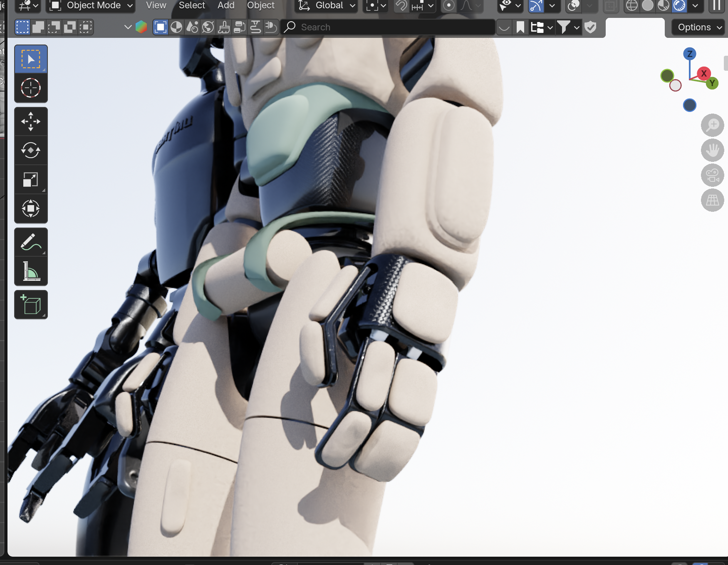The width and height of the screenshot is (728, 565).
Task: Open the Global transform orientation dropdown
Action: pyautogui.click(x=327, y=6)
